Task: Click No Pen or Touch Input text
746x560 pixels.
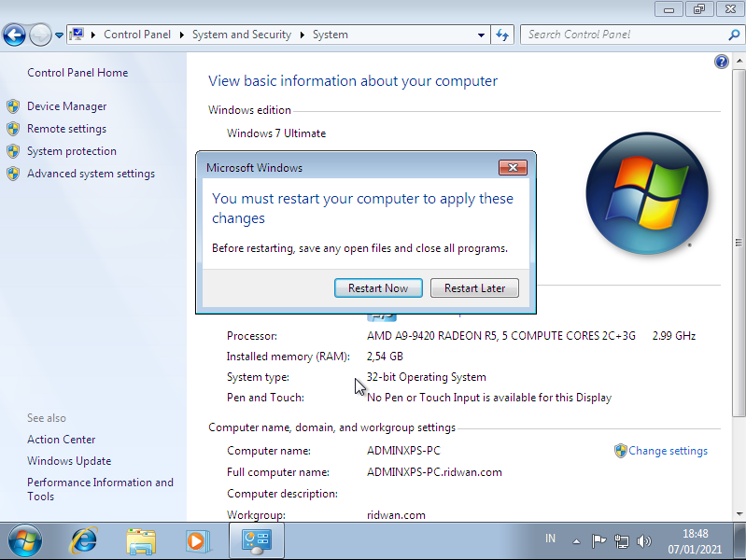Action: (x=489, y=398)
